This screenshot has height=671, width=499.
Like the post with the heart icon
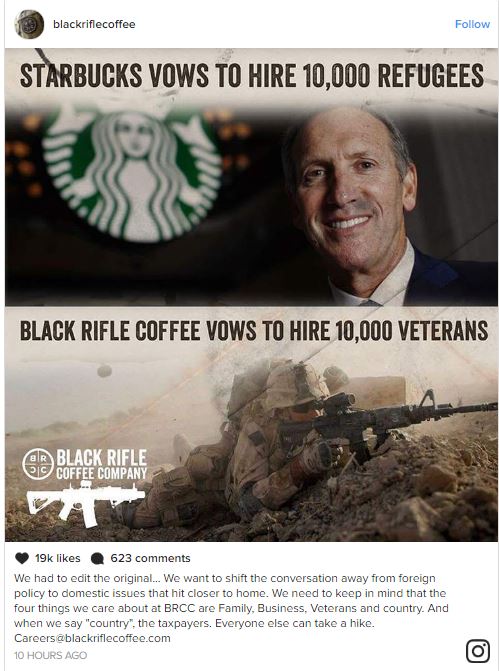21,558
